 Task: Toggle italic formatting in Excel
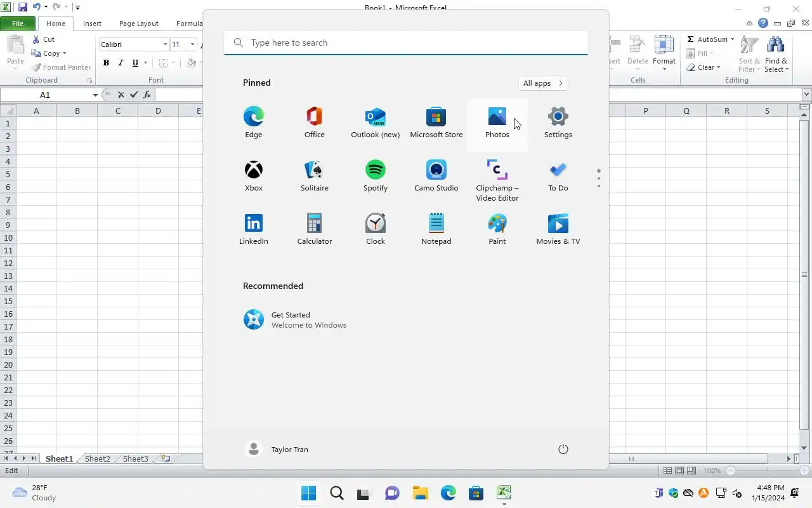click(x=121, y=63)
